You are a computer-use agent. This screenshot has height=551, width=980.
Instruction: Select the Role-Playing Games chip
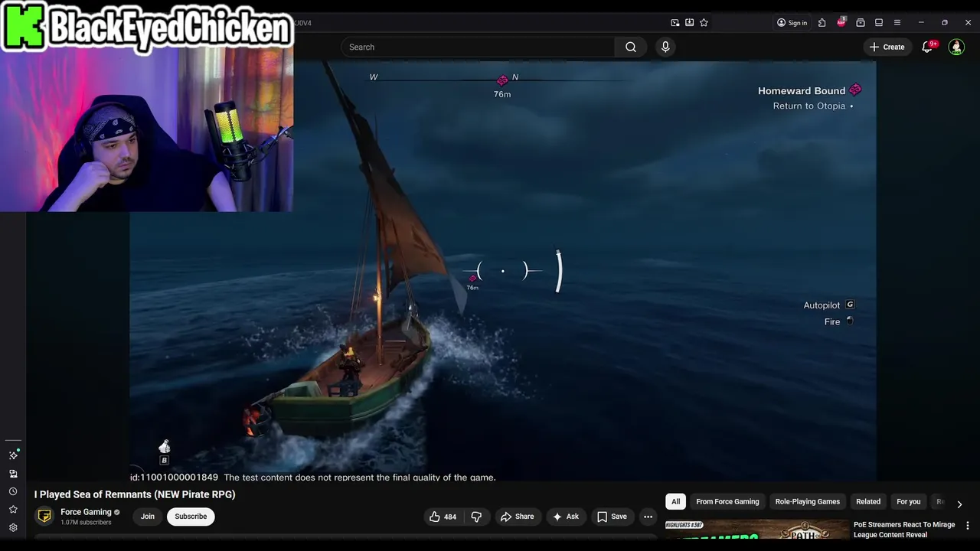pyautogui.click(x=807, y=502)
